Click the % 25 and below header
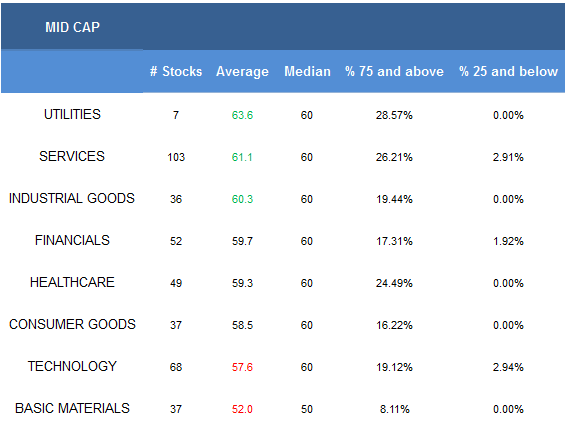The width and height of the screenshot is (567, 422). point(508,71)
